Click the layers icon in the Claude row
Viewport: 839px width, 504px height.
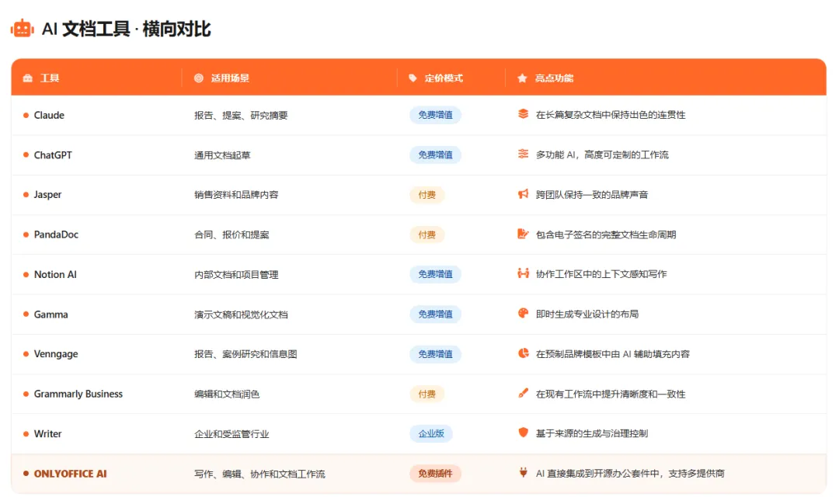(524, 114)
